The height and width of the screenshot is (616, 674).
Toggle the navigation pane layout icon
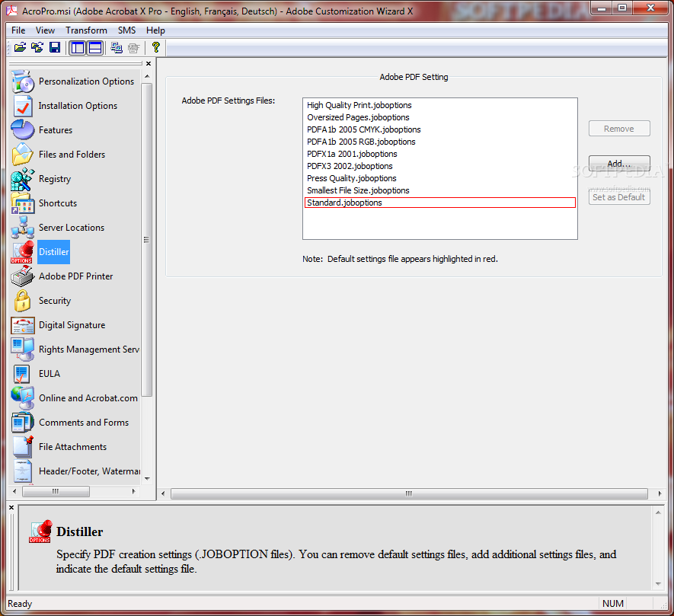point(78,47)
